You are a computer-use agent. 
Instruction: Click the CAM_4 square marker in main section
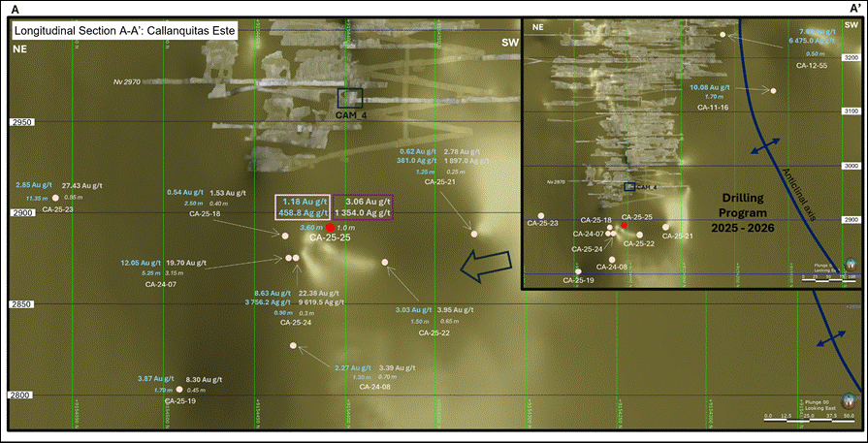(x=350, y=97)
